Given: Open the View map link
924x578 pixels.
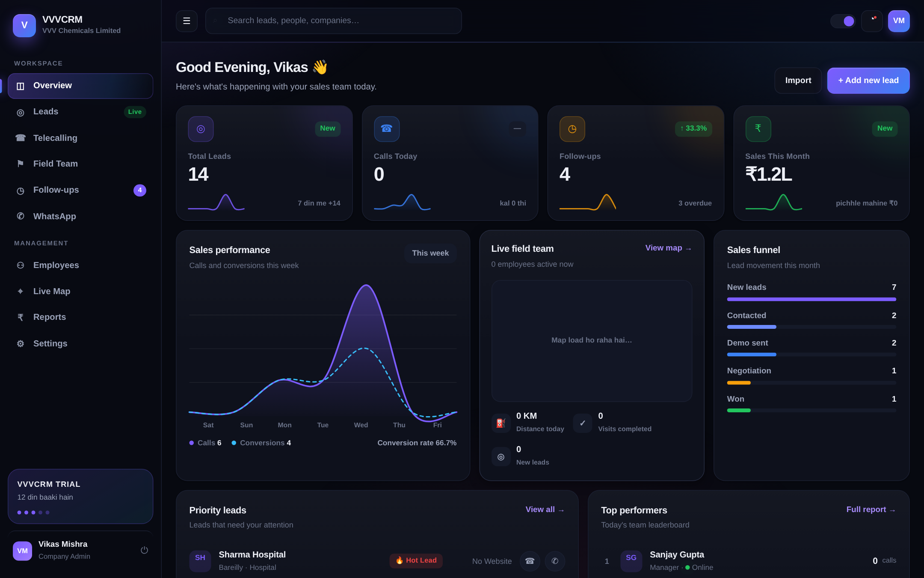Looking at the screenshot, I should [x=668, y=248].
